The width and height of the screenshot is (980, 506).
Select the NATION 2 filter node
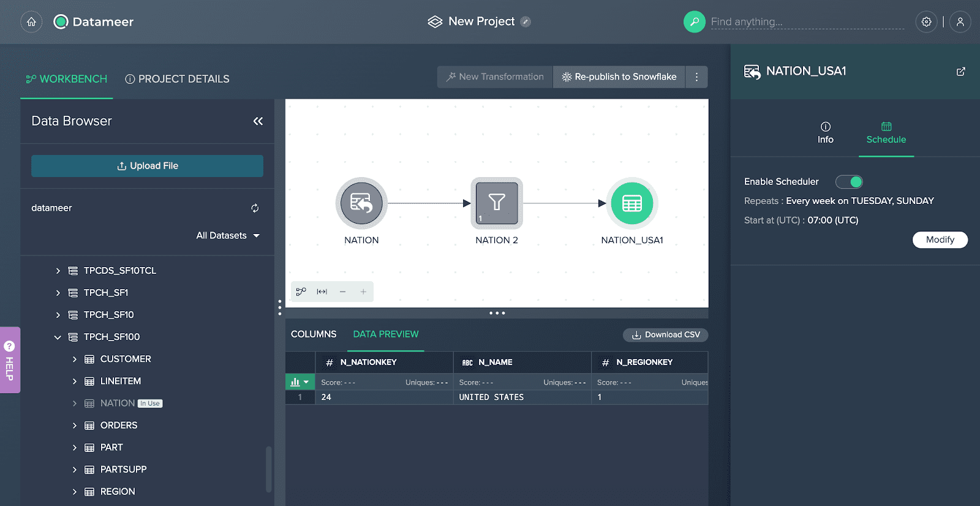pyautogui.click(x=496, y=203)
